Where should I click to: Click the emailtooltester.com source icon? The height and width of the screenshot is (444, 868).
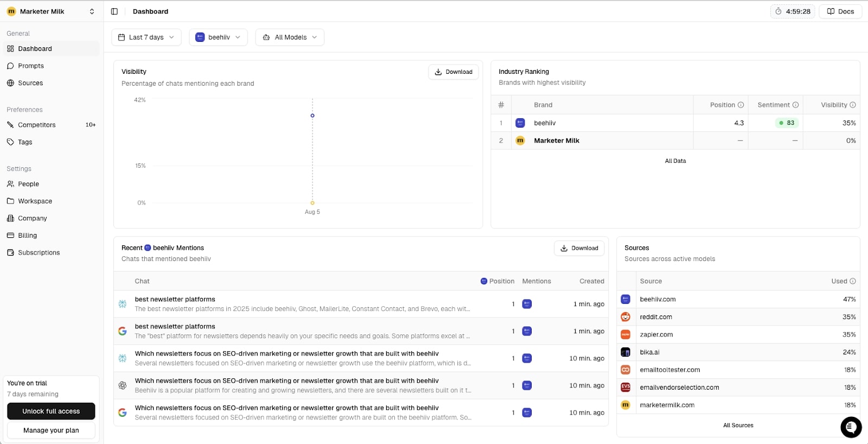[626, 370]
